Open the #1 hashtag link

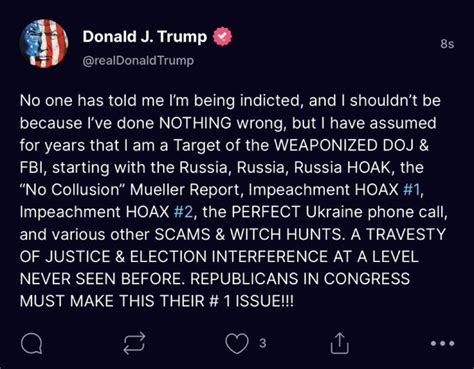click(412, 190)
